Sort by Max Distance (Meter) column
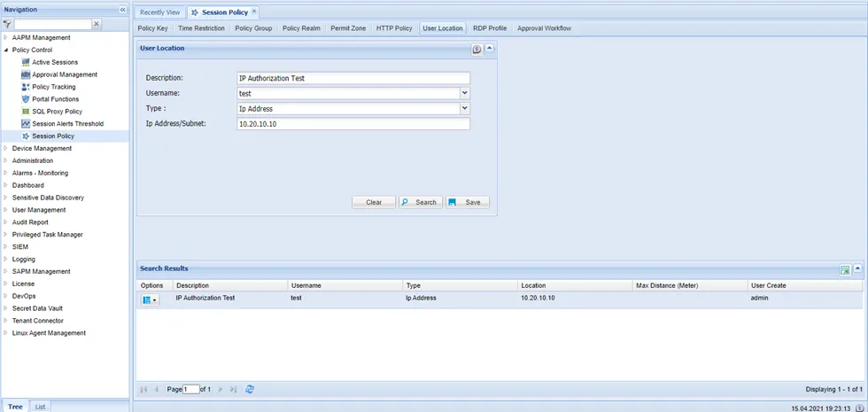 [x=690, y=285]
